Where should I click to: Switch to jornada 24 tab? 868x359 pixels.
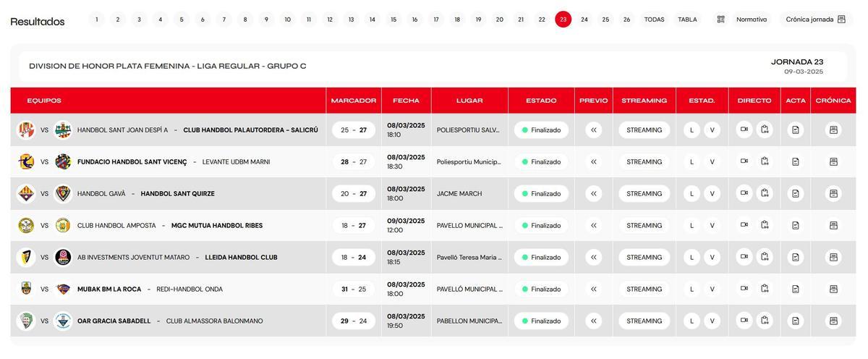pos(584,20)
